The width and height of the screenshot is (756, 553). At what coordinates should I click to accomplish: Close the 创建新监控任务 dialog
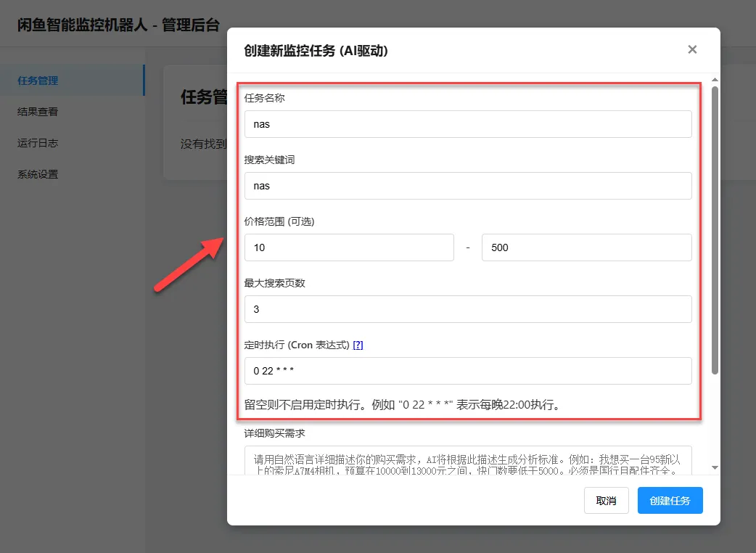pyautogui.click(x=692, y=49)
